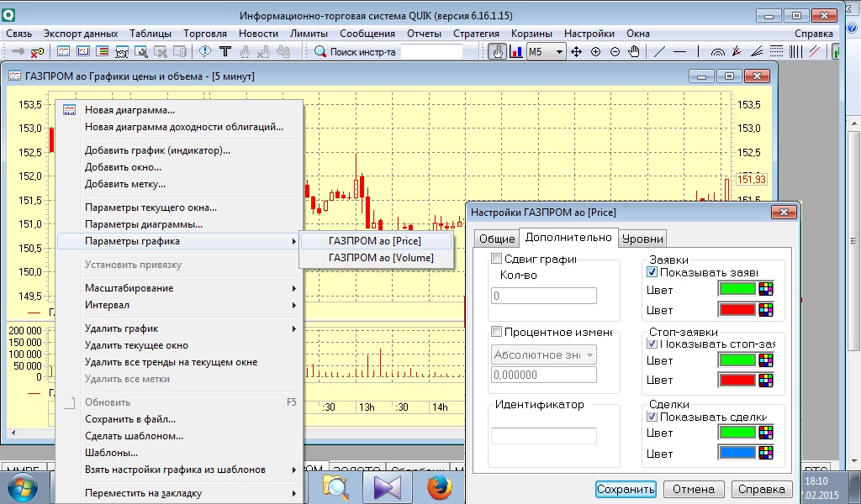Choose ГАЗПРОМ ао [Volume] from submenu
861x504 pixels.
377,258
